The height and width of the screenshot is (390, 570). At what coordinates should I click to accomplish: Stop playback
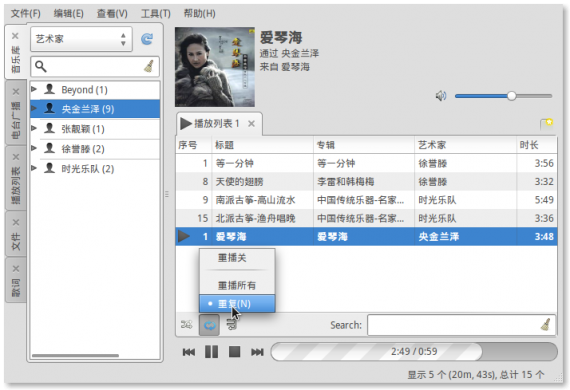point(234,352)
